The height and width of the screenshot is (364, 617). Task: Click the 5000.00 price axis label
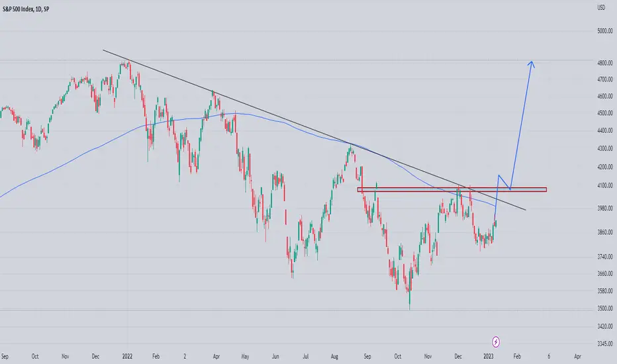pos(605,30)
